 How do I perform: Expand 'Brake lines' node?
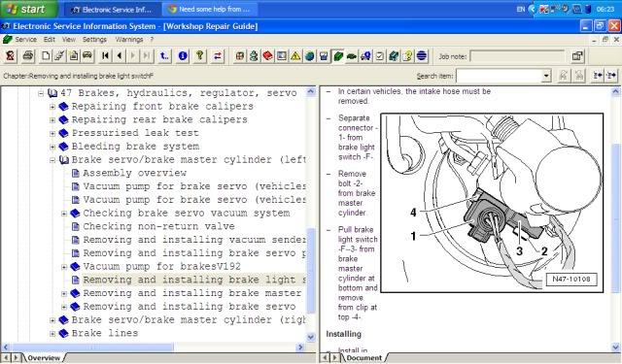[52, 334]
